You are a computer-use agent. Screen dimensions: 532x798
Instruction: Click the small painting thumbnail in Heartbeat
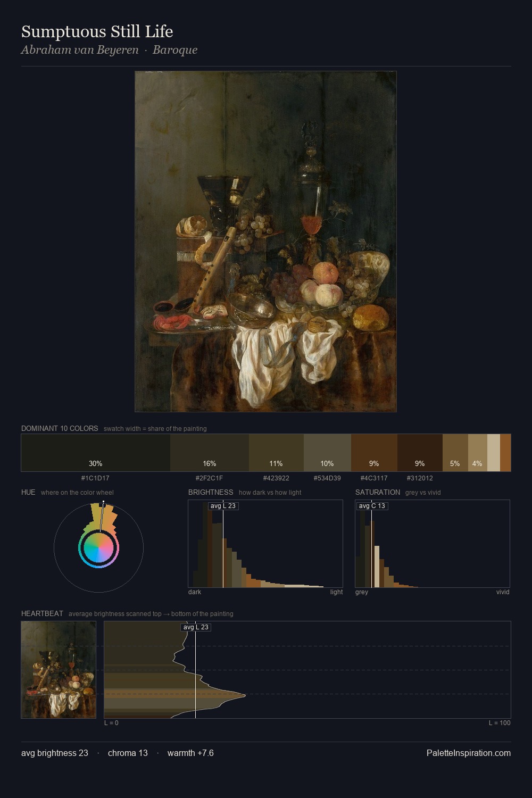pyautogui.click(x=59, y=670)
